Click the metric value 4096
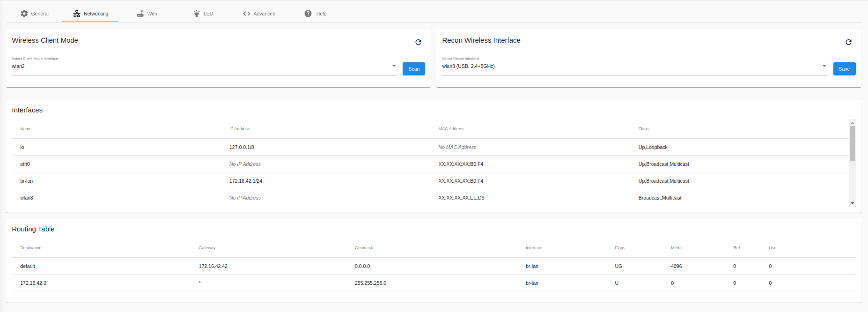Image resolution: width=868 pixels, height=312 pixels. 676,266
